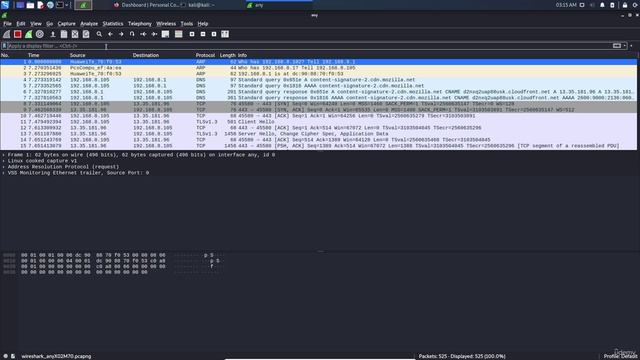Click wireshark_any pcapng file name in status bar
640x360 pixels.
coord(56,356)
